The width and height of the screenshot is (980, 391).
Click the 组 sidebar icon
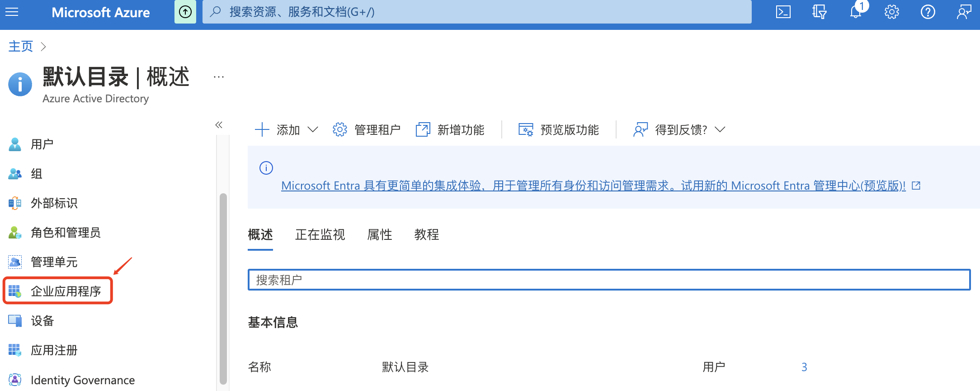[x=15, y=174]
